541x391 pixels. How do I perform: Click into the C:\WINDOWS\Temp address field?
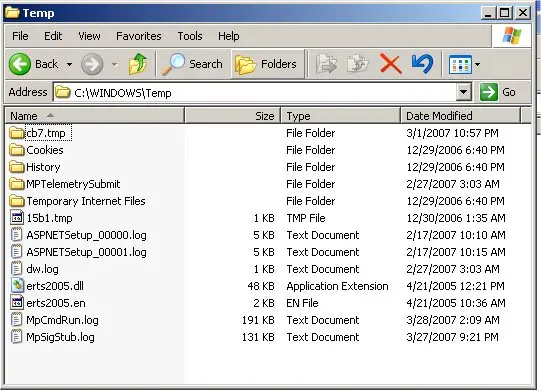[255, 92]
